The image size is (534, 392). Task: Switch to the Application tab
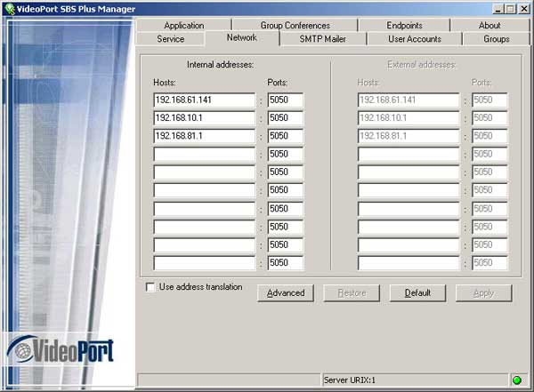[184, 25]
